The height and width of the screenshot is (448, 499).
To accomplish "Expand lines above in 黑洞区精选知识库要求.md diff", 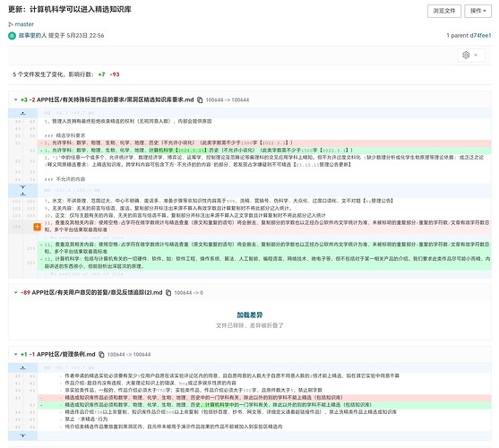I will click(22, 113).
